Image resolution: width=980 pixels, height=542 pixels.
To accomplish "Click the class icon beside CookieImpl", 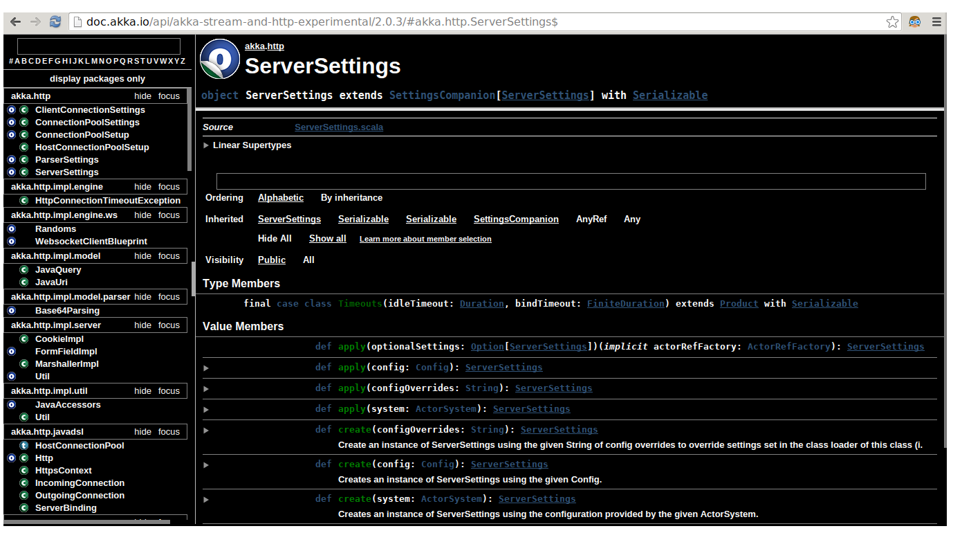I will point(24,339).
